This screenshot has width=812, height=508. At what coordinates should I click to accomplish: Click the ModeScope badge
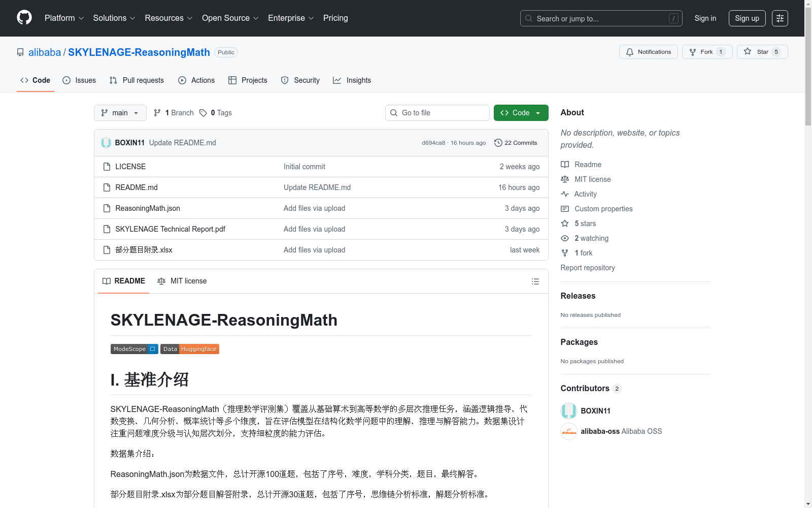pyautogui.click(x=134, y=349)
